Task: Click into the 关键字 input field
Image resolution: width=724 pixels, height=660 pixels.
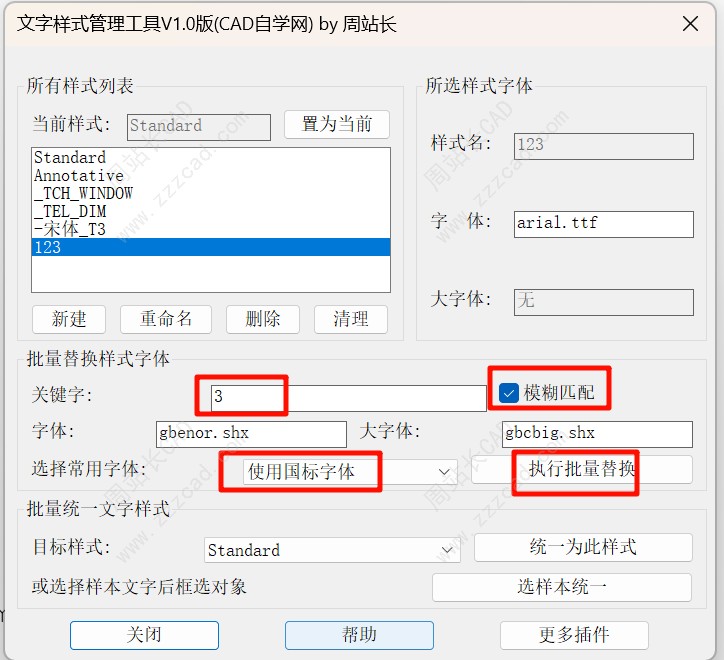Action: pos(347,398)
